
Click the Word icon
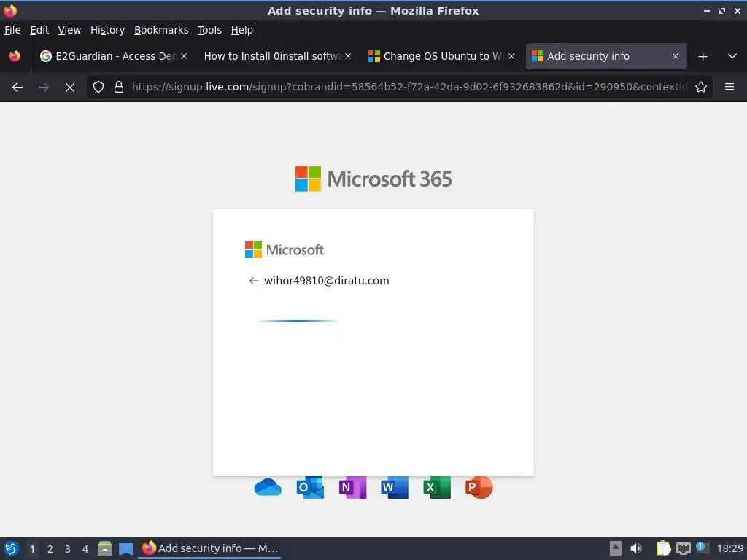pos(395,487)
